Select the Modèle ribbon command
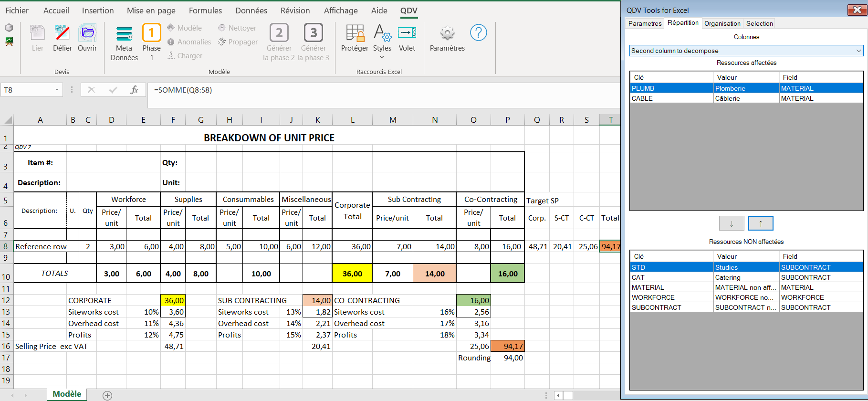This screenshot has height=401, width=868. tap(184, 28)
